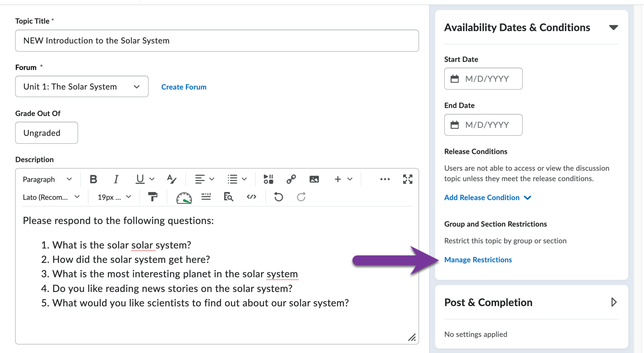Open Manage Restrictions
Image resolution: width=644 pixels, height=353 pixels.
point(478,260)
